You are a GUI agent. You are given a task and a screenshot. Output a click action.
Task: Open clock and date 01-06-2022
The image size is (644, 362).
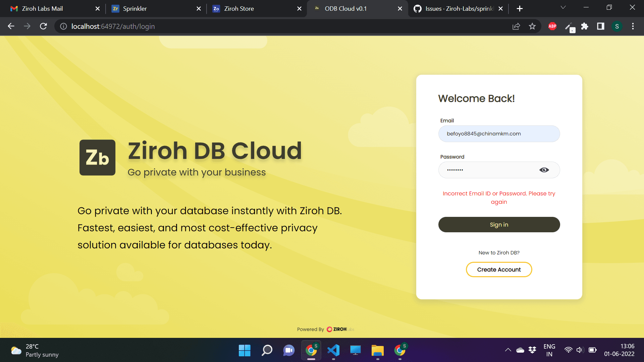pyautogui.click(x=619, y=350)
